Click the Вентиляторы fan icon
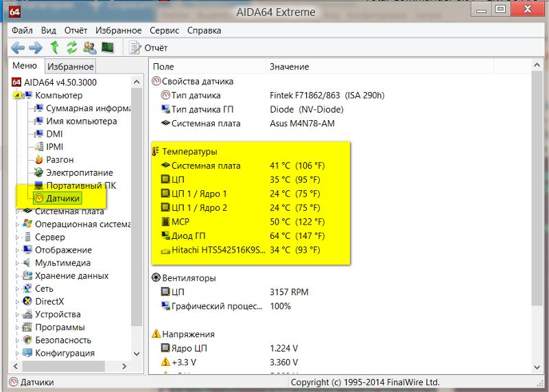The height and width of the screenshot is (392, 549). pyautogui.click(x=156, y=278)
